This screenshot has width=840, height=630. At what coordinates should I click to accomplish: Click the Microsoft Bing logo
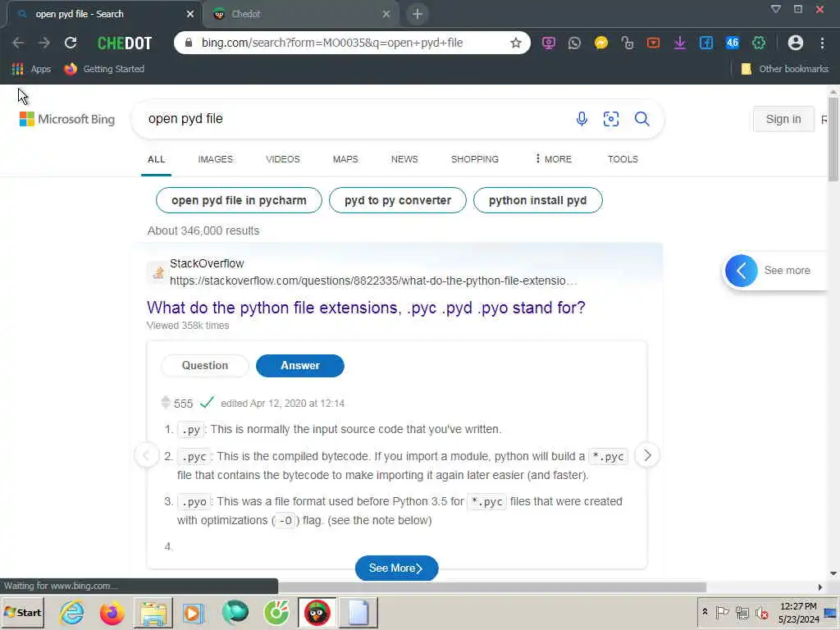pyautogui.click(x=67, y=119)
